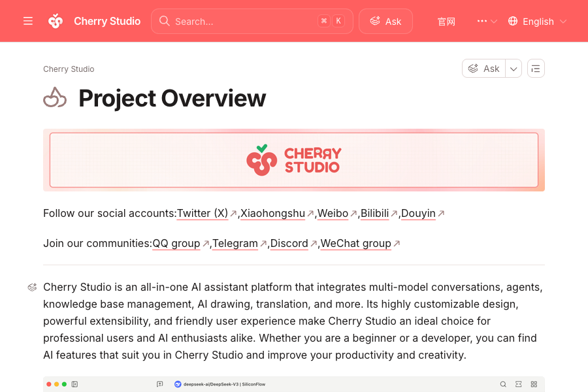The width and height of the screenshot is (588, 392).
Task: Focus the Search input field
Action: (x=252, y=22)
